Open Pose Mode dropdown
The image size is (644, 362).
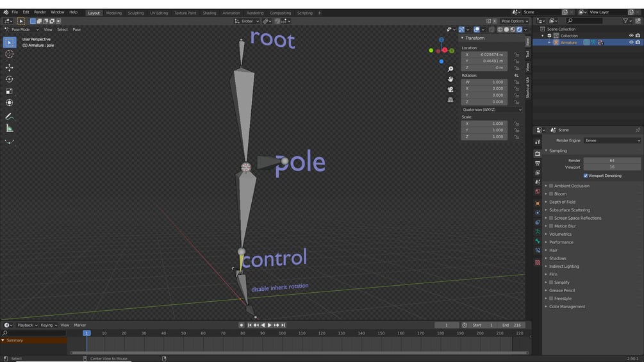point(21,29)
